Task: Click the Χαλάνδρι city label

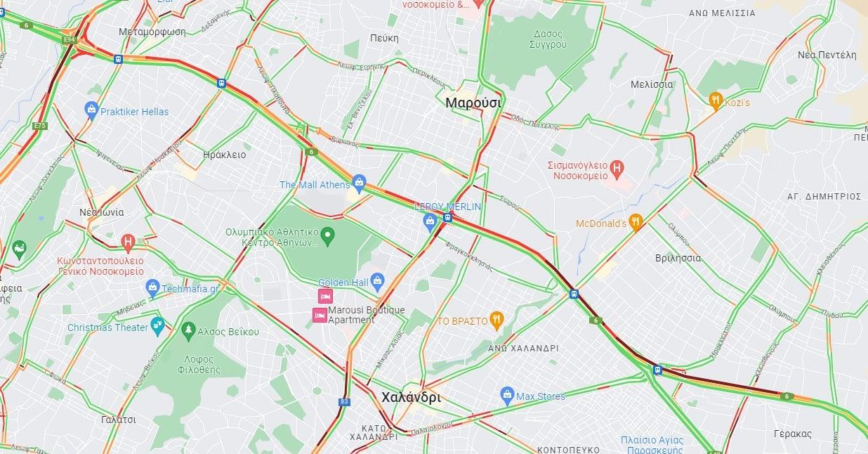Action: click(x=411, y=397)
